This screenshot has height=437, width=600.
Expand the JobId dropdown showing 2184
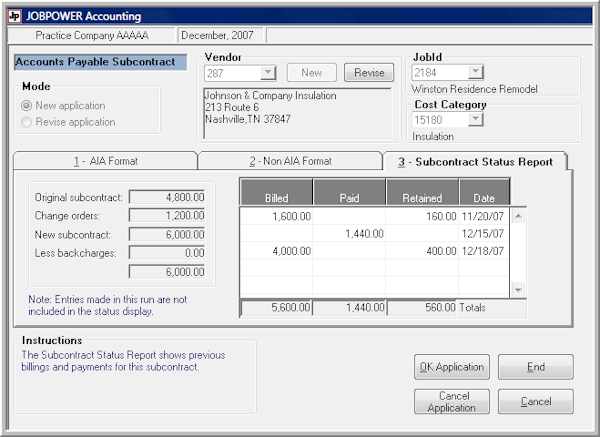click(476, 72)
